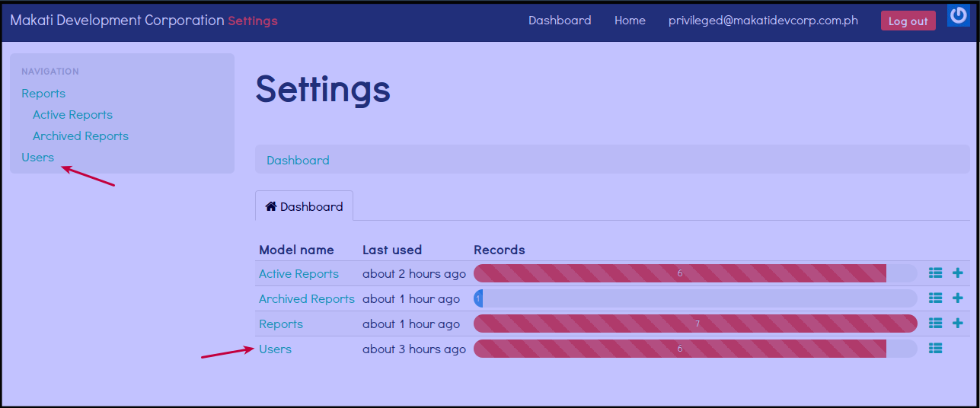Click the home icon in Dashboard tab
The width and height of the screenshot is (980, 408).
click(270, 206)
